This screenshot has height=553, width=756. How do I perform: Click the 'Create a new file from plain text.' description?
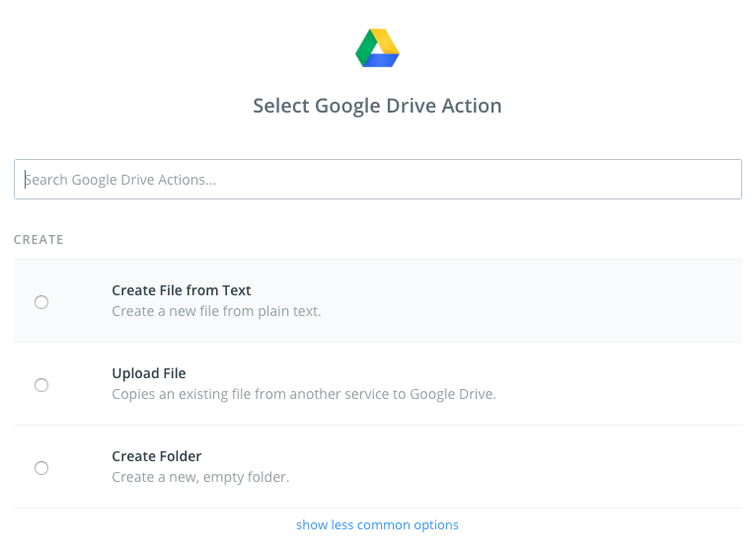pos(216,311)
